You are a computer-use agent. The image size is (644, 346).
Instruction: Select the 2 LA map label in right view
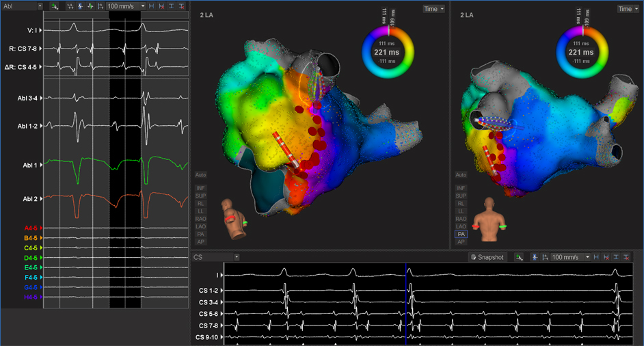click(467, 14)
